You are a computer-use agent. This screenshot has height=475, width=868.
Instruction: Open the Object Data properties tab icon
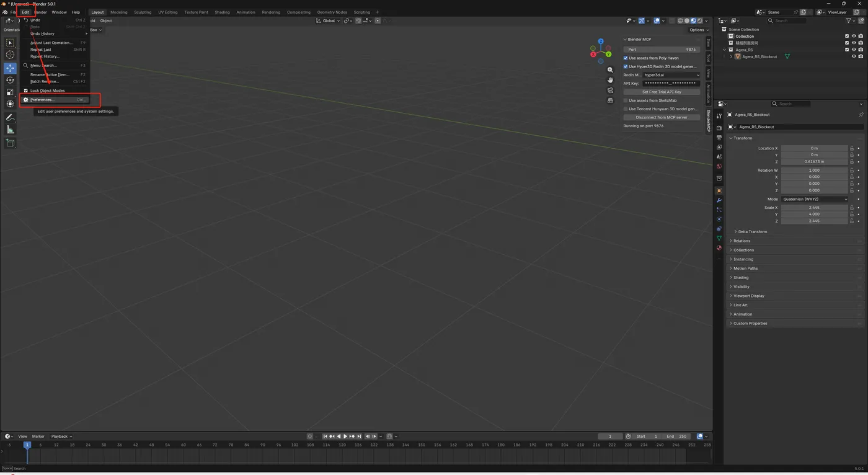pos(719,238)
